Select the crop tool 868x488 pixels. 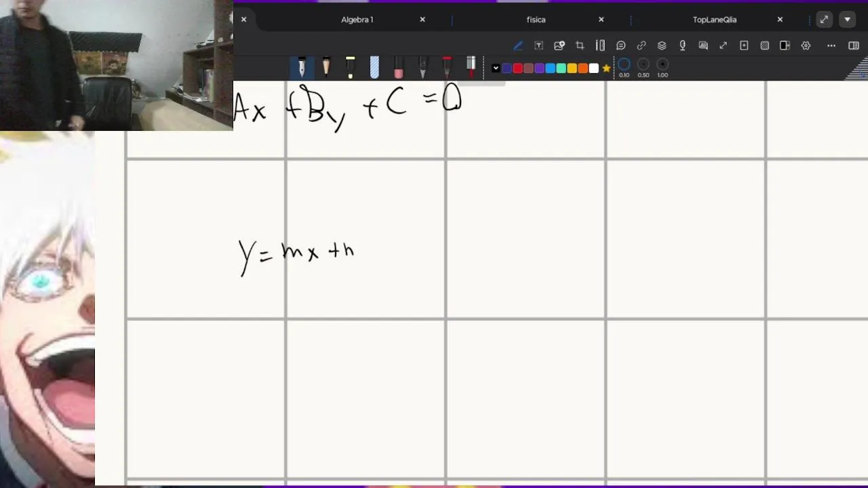[x=580, y=45]
